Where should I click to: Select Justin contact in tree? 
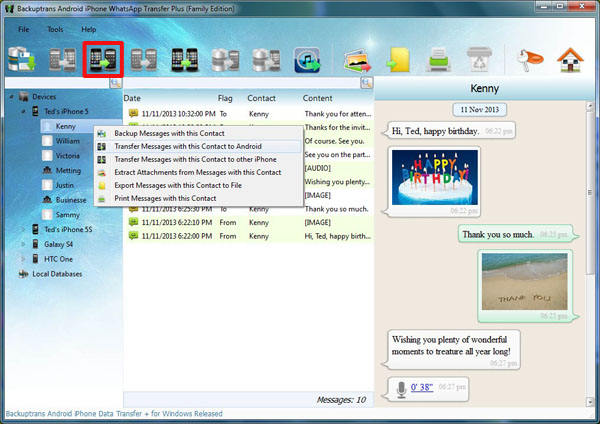coord(64,185)
